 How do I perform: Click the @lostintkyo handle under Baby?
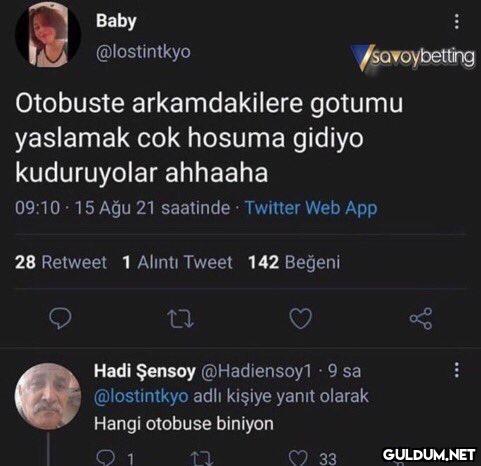point(143,52)
